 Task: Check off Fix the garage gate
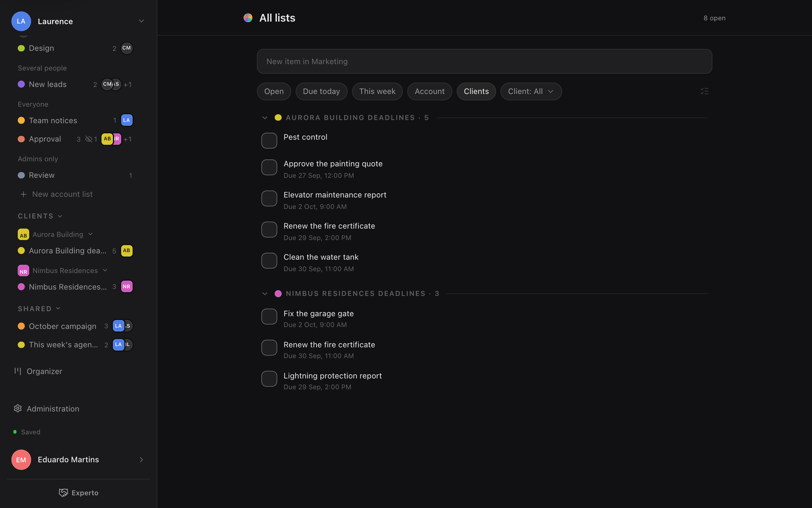pos(269,317)
